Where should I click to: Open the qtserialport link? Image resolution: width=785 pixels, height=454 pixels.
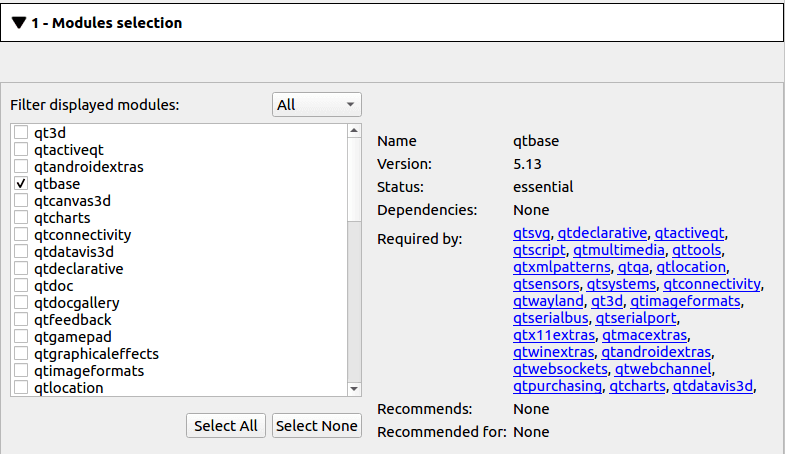coord(637,318)
